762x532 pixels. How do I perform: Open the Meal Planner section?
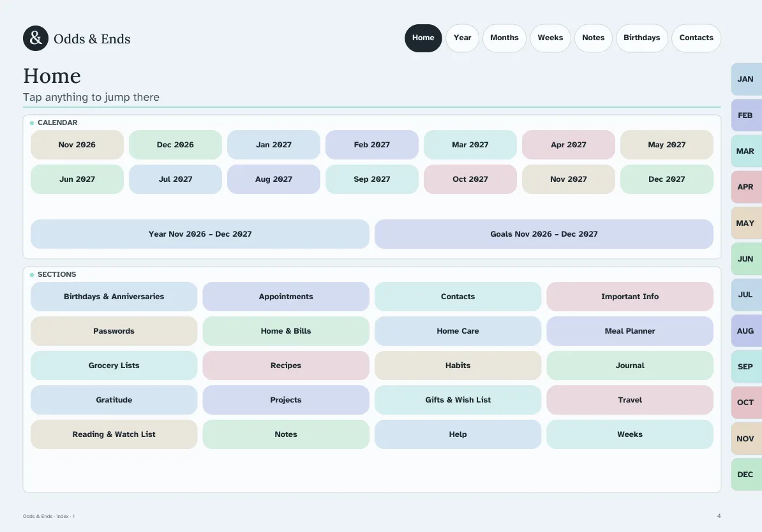coord(630,331)
